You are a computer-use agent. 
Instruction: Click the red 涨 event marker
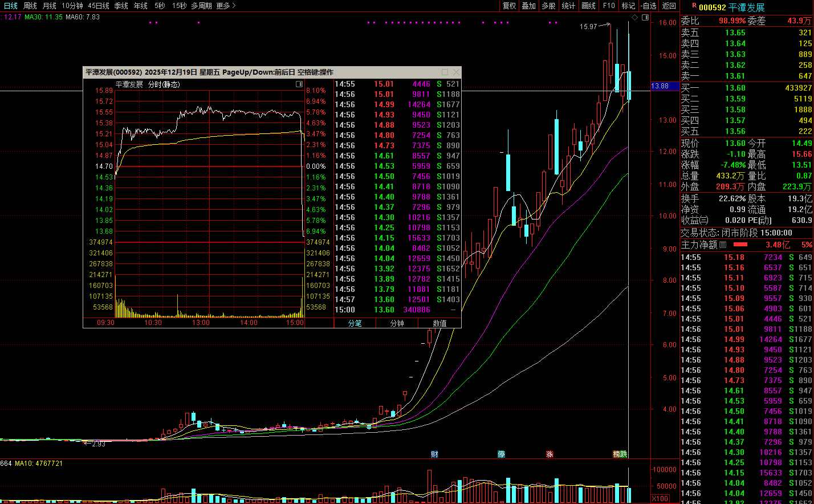(550, 454)
